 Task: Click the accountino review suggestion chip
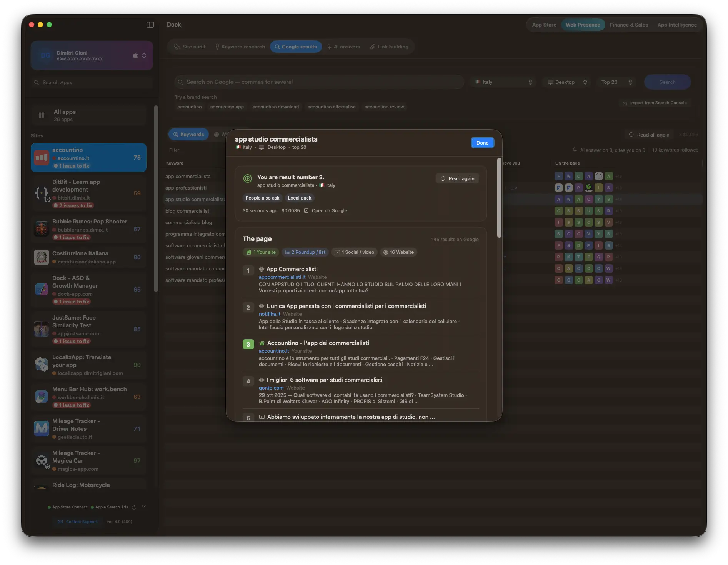click(384, 107)
